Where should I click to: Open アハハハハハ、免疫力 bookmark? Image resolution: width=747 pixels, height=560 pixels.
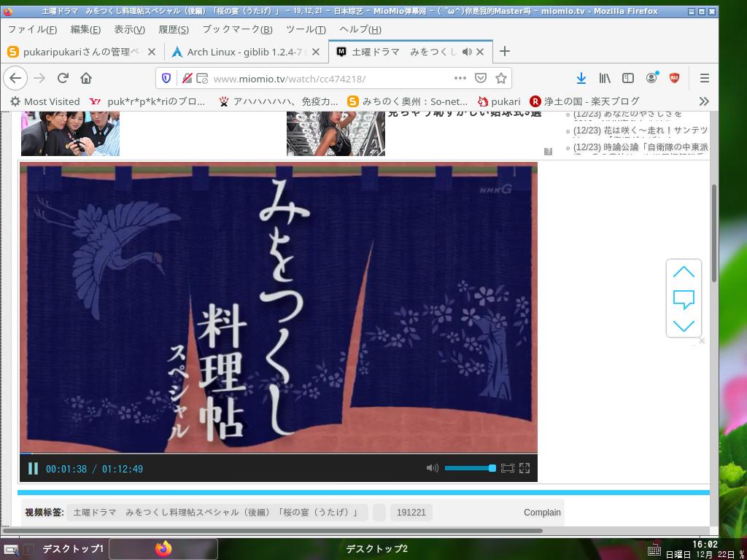pyautogui.click(x=278, y=101)
